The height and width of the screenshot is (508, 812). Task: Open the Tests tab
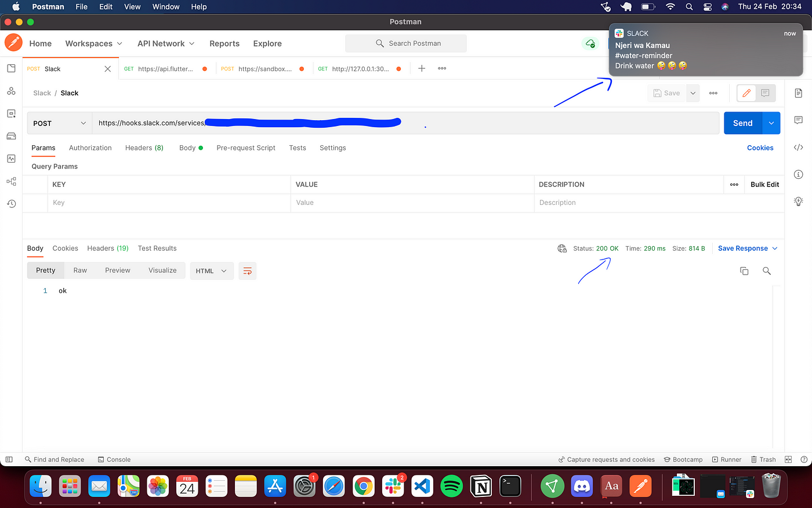tap(298, 148)
